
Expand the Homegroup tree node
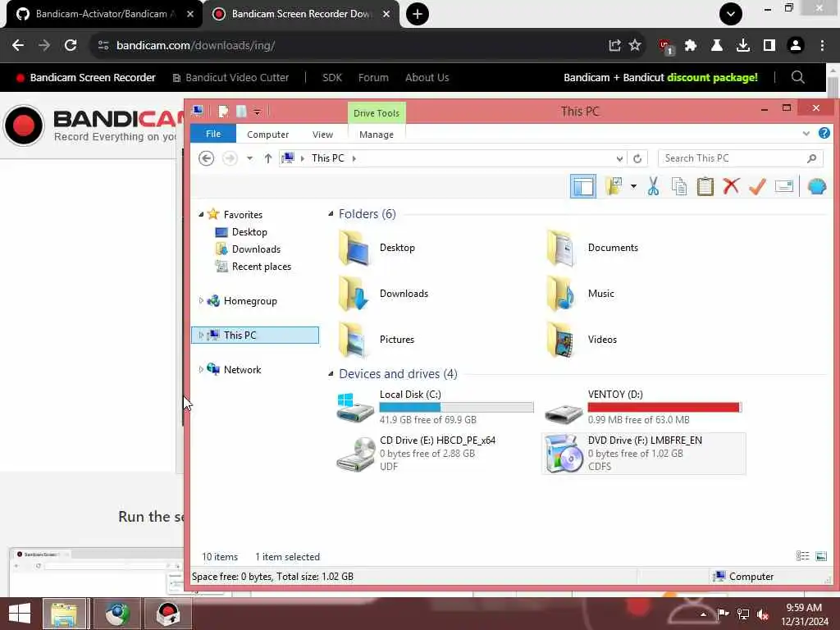(201, 300)
